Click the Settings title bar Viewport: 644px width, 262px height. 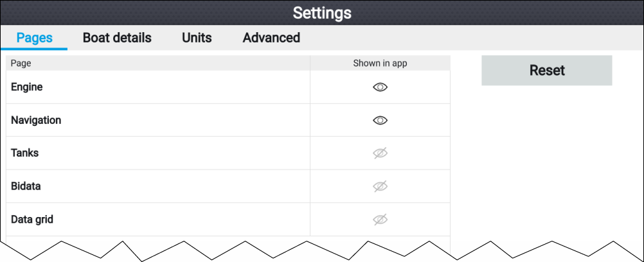coord(322,13)
